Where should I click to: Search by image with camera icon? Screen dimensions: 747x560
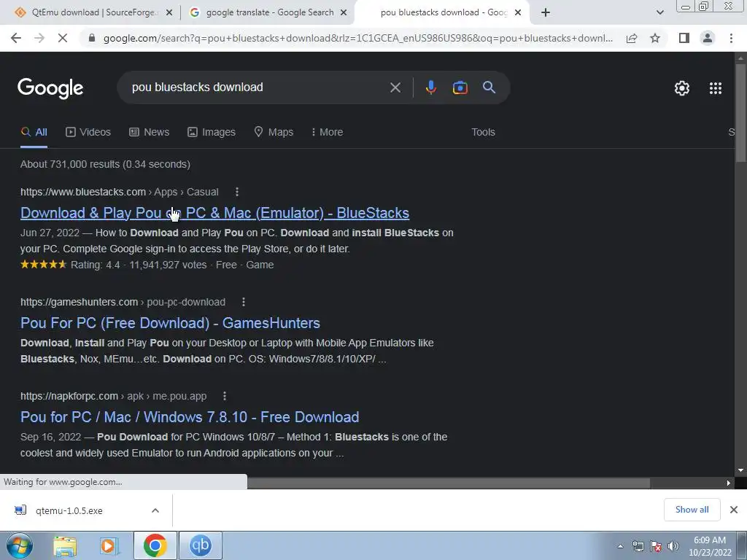[x=460, y=87]
